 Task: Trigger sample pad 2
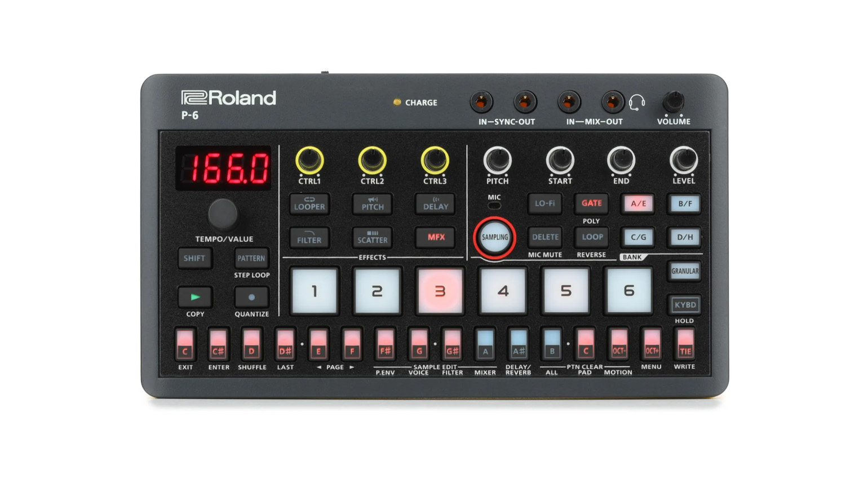(x=377, y=291)
